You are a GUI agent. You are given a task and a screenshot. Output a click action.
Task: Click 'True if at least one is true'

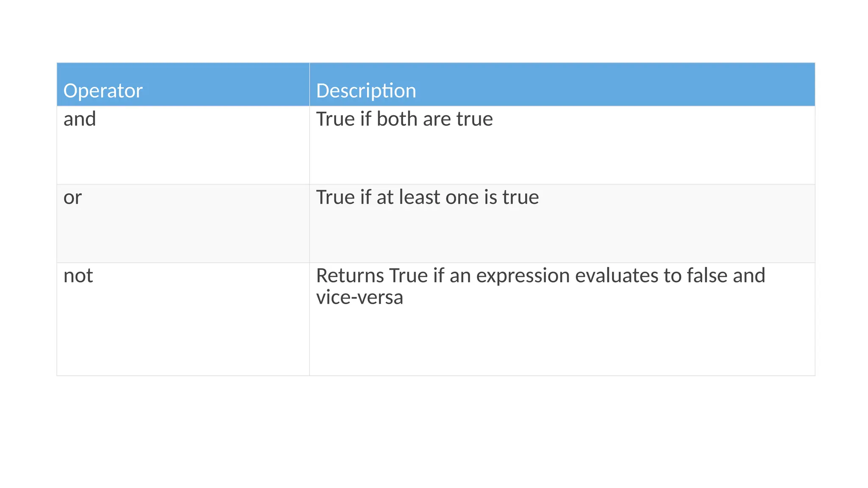tap(427, 197)
